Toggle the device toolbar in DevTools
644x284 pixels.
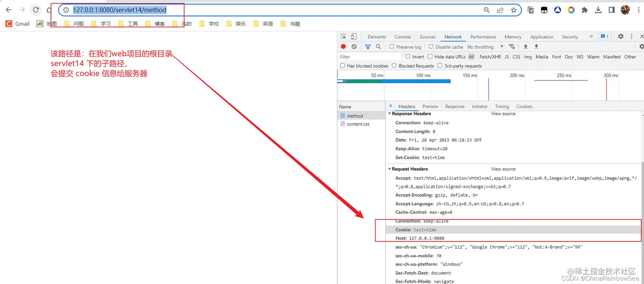[x=354, y=37]
